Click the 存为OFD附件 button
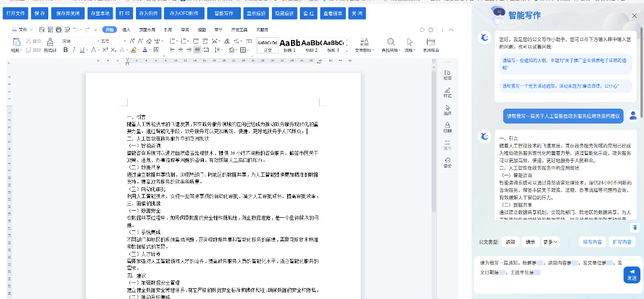This screenshot has height=299, width=644. [x=184, y=13]
